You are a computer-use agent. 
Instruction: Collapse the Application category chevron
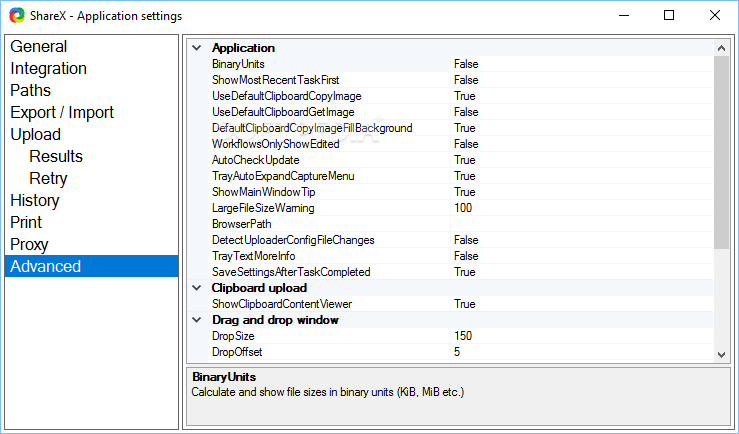coord(197,48)
